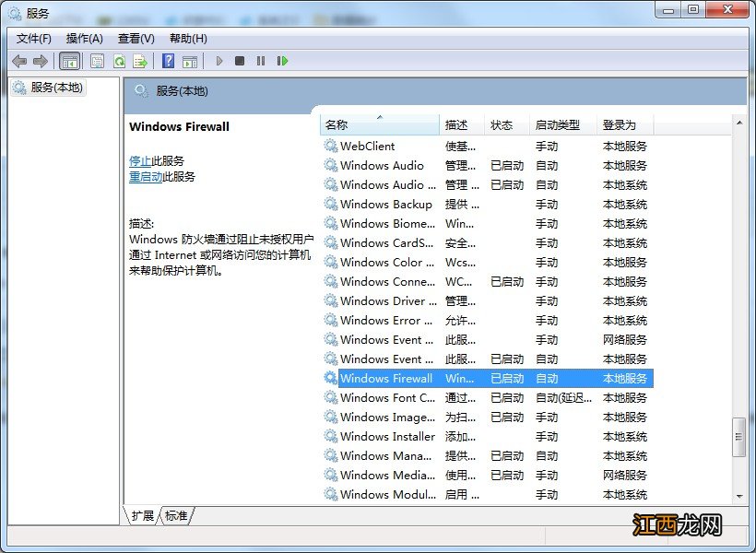Viewport: 756px width, 553px height.
Task: Restart the service using the restart icon
Action: point(283,61)
